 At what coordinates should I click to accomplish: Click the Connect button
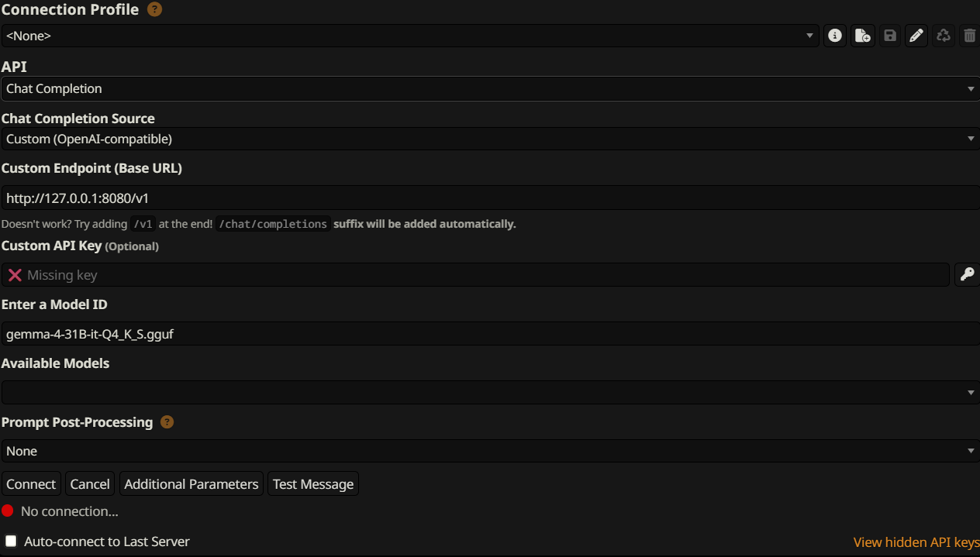point(31,483)
